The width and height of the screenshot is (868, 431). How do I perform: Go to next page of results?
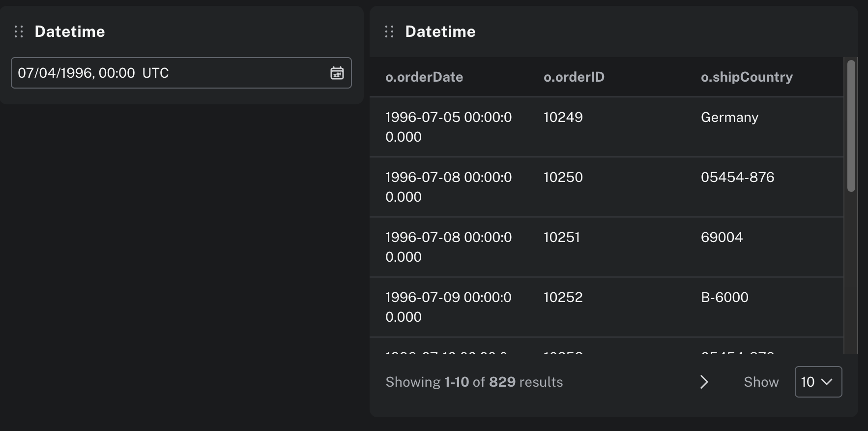(704, 382)
